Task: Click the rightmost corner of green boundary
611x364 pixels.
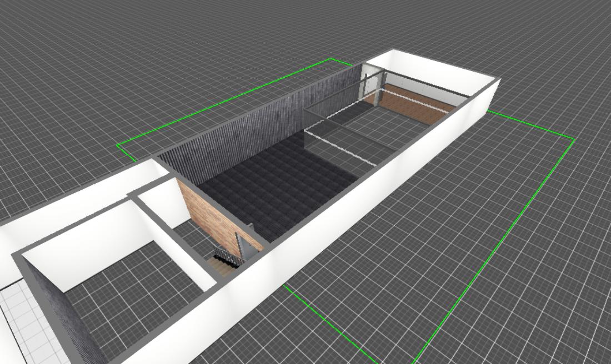Action: pos(573,138)
